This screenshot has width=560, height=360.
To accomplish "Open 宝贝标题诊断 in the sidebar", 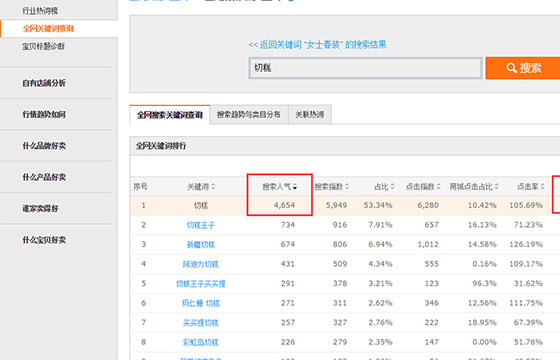I will [x=44, y=46].
